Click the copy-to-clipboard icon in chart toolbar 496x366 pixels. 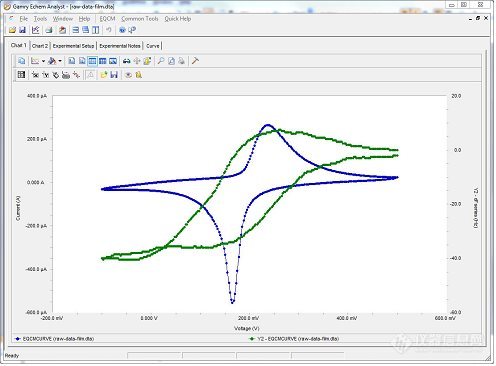22,61
